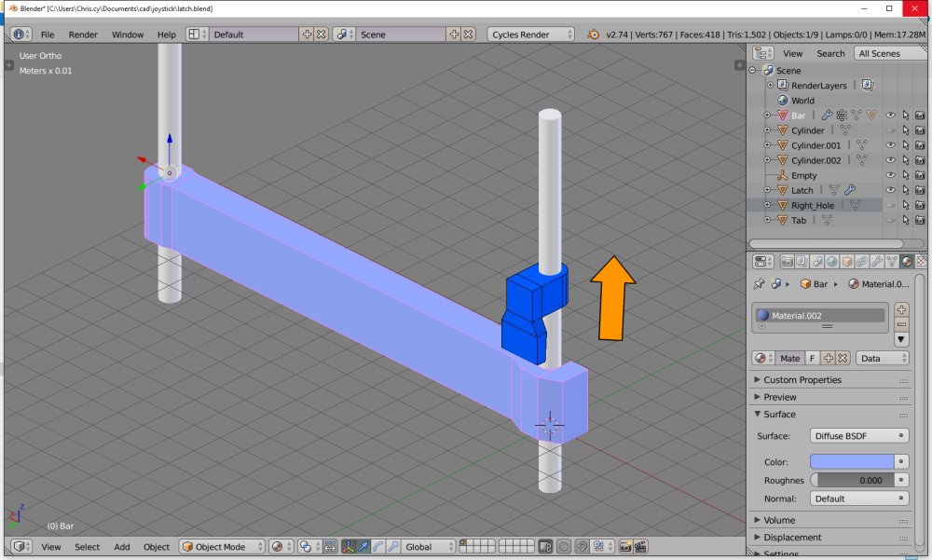Open the Normal Default dropdown
932x560 pixels.
tap(859, 499)
